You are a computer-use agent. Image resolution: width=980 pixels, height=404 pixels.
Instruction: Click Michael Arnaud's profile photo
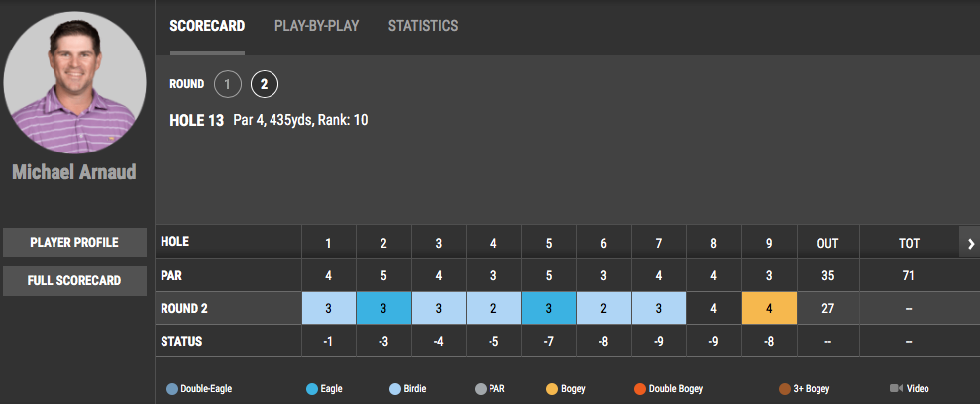74,82
